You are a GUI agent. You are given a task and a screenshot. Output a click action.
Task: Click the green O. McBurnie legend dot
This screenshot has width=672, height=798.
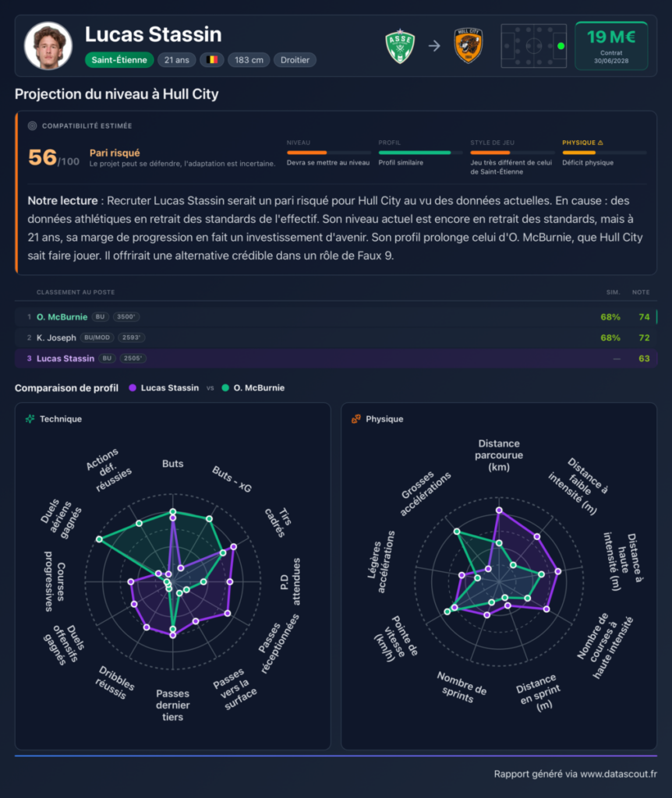pos(225,388)
